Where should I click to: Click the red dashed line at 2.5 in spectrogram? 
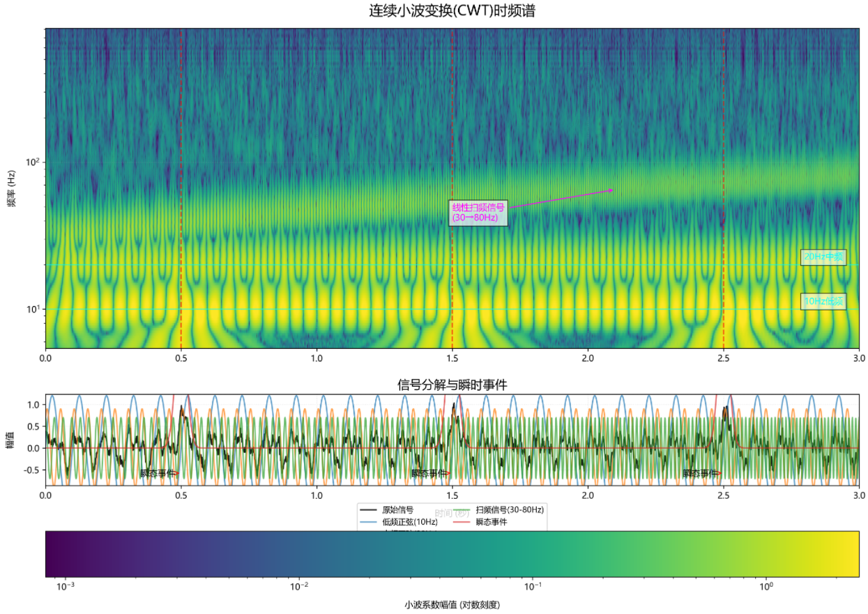tap(724, 188)
